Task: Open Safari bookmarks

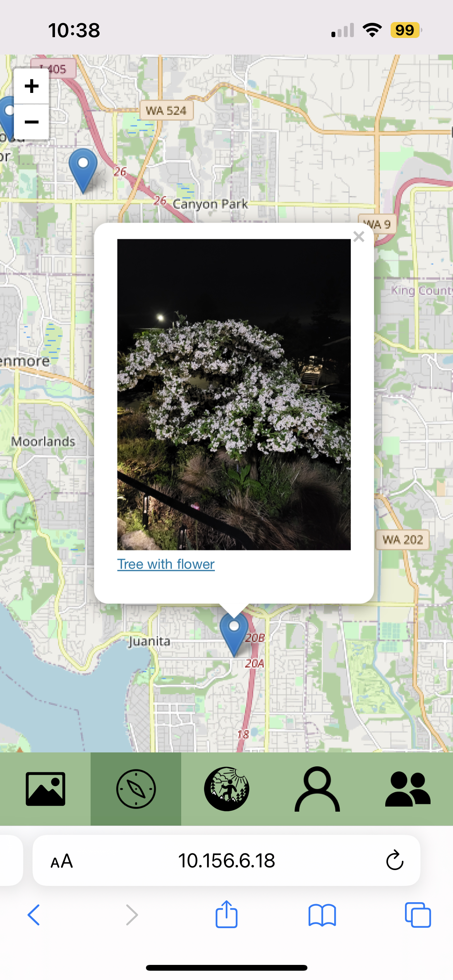Action: coord(322,915)
